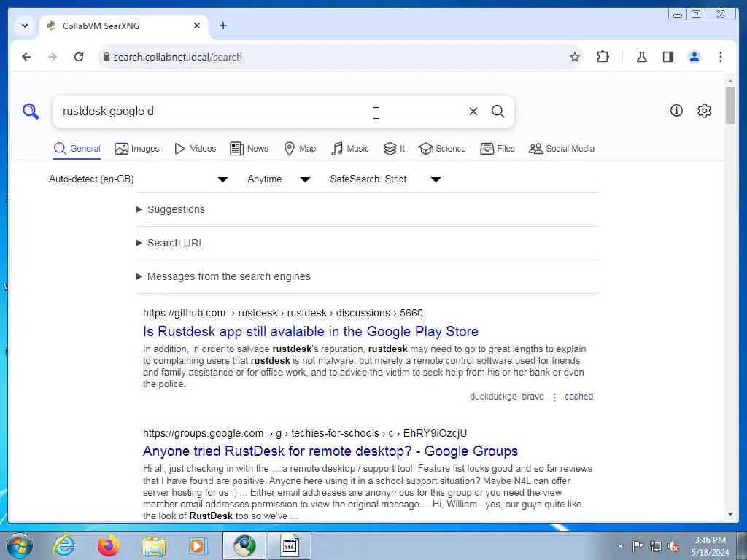The width and height of the screenshot is (747, 560).
Task: Go back to previous page
Action: 27,57
